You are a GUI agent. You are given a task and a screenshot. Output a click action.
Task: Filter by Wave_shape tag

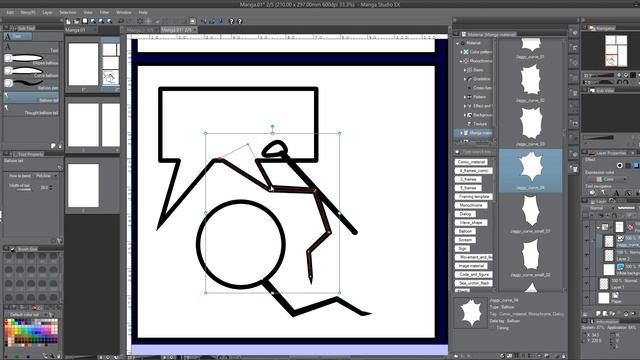coord(471,222)
